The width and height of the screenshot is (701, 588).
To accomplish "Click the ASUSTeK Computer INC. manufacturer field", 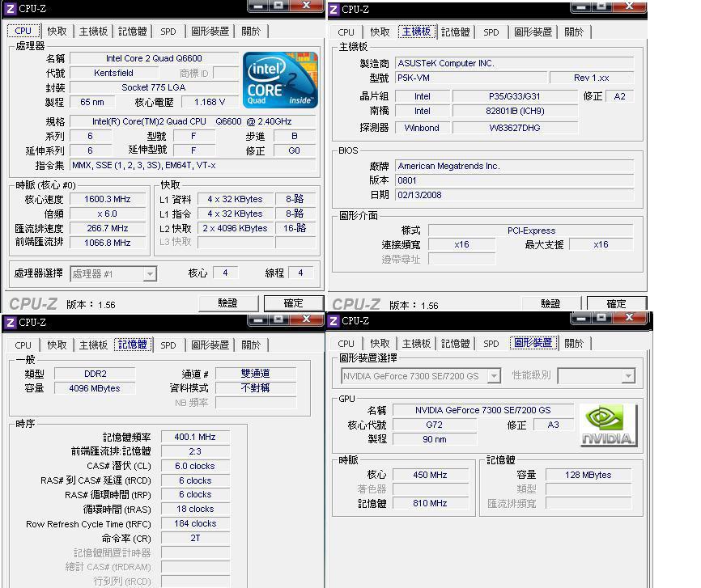I will [x=514, y=63].
